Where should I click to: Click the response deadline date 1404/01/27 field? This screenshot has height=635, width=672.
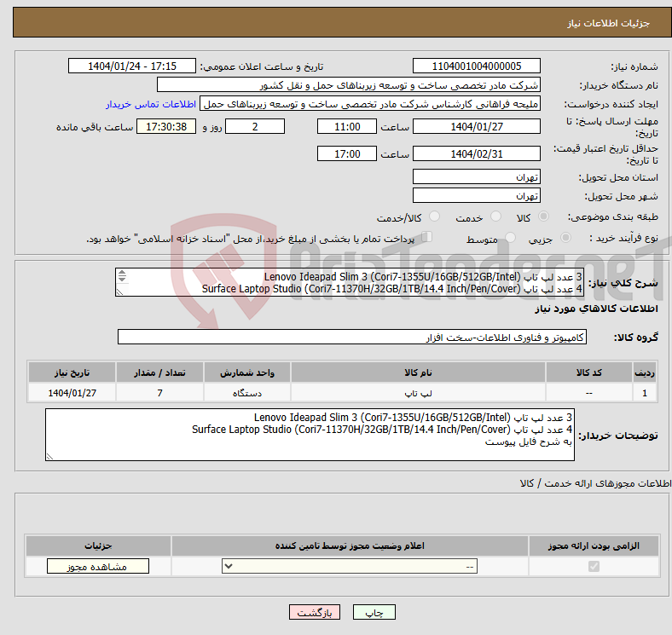coord(476,126)
